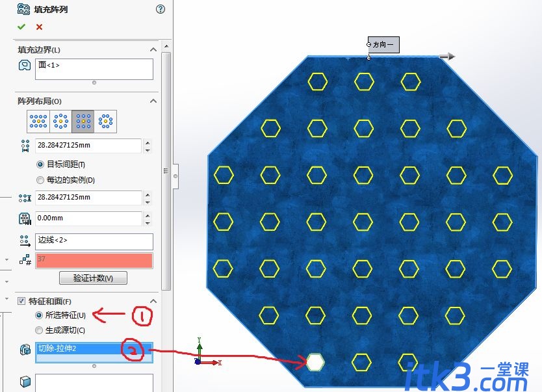
Task: Click loop spacing icon beside first 28.28mm
Action: coord(25,146)
